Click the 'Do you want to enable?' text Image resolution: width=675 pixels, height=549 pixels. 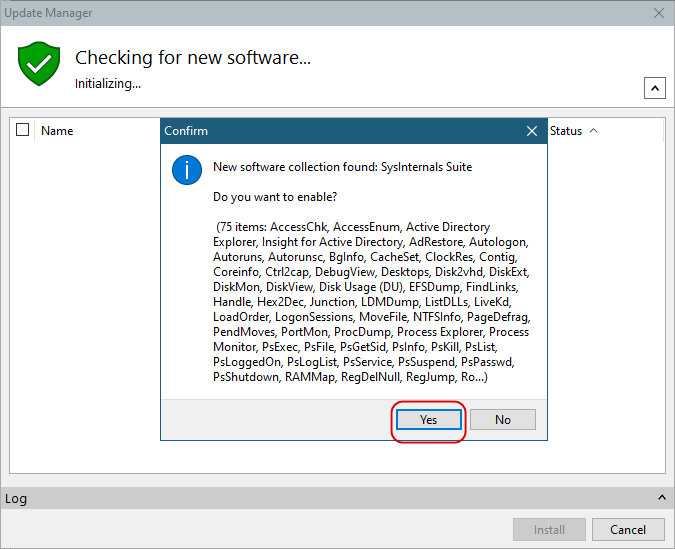(x=275, y=197)
